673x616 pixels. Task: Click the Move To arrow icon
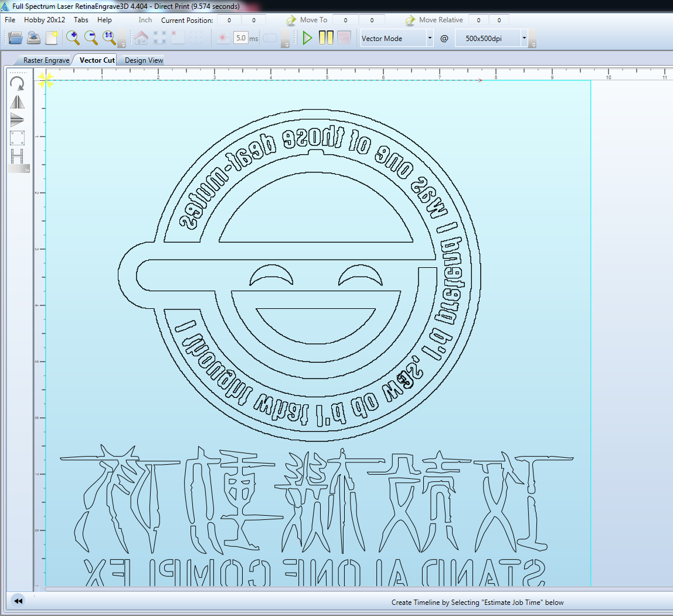click(291, 20)
